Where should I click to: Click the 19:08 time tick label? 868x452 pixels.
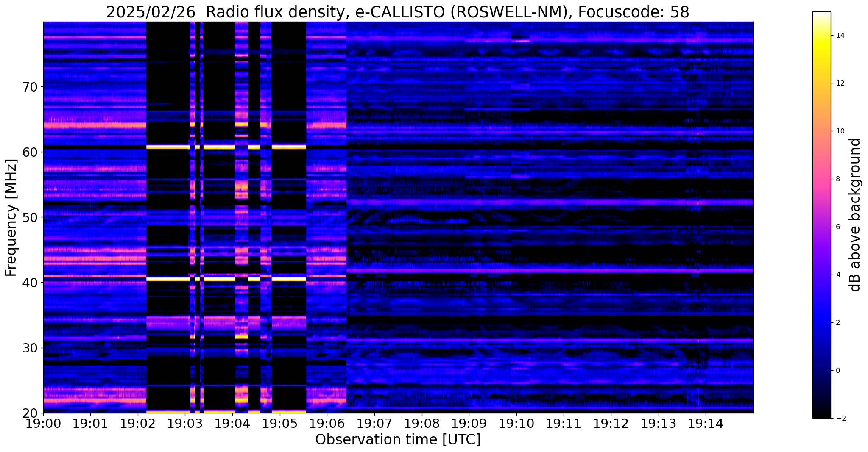[422, 423]
